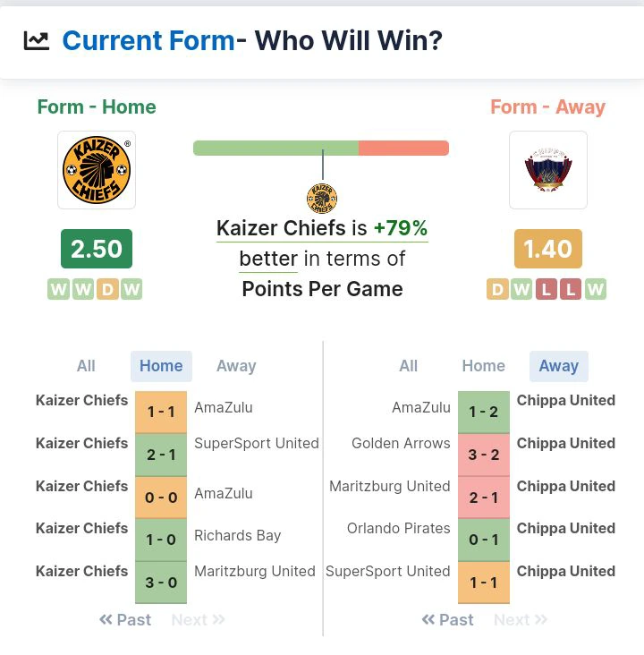
Task: Switch right panel to the Home tab
Action: pos(483,366)
